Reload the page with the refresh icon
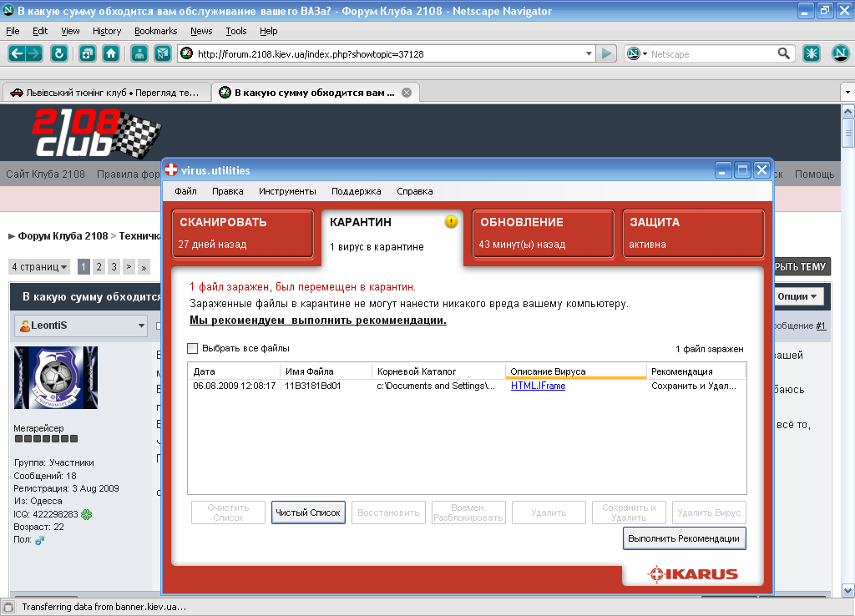The width and height of the screenshot is (855, 616). (59, 53)
